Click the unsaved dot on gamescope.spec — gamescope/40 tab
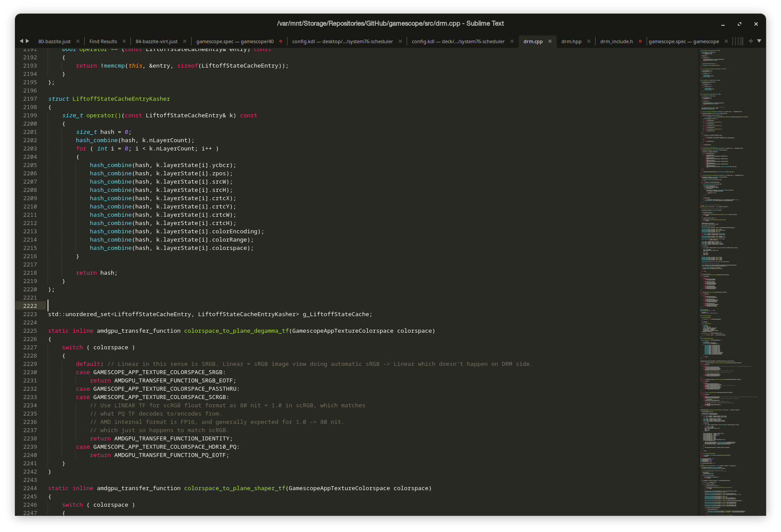Screen dimensions: 781x532 [281, 41]
